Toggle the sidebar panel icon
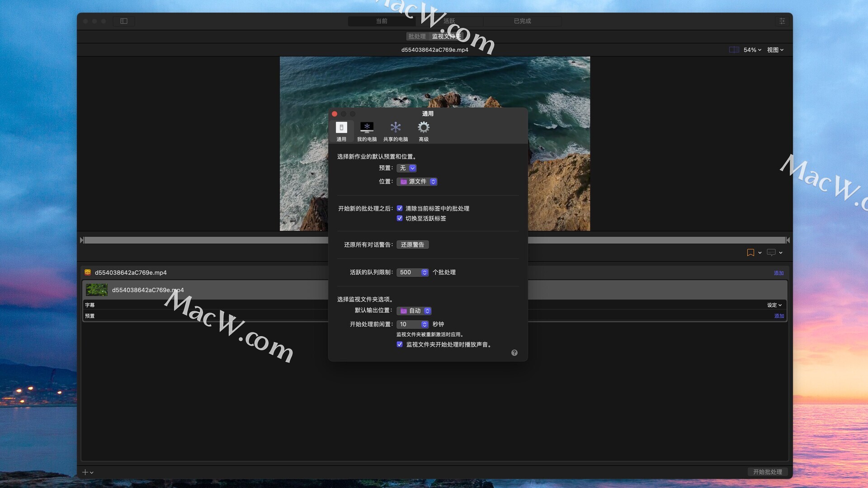This screenshot has width=868, height=488. tap(124, 21)
